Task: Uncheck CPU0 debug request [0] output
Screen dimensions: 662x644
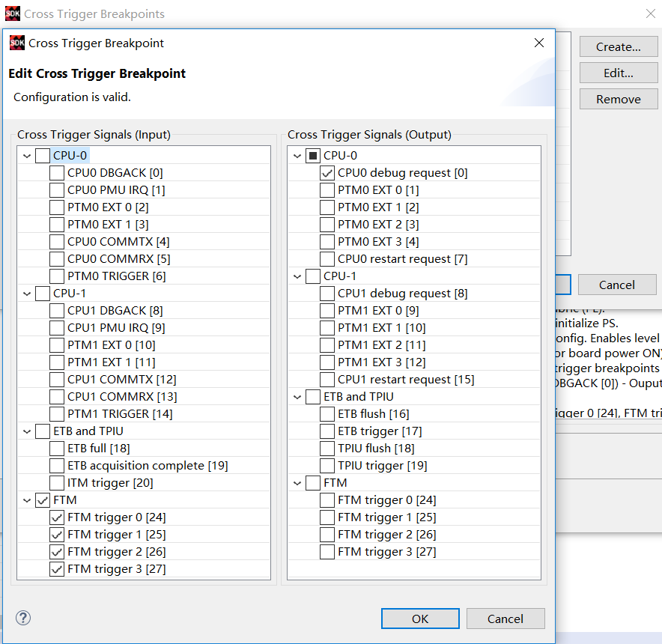Action: [327, 173]
